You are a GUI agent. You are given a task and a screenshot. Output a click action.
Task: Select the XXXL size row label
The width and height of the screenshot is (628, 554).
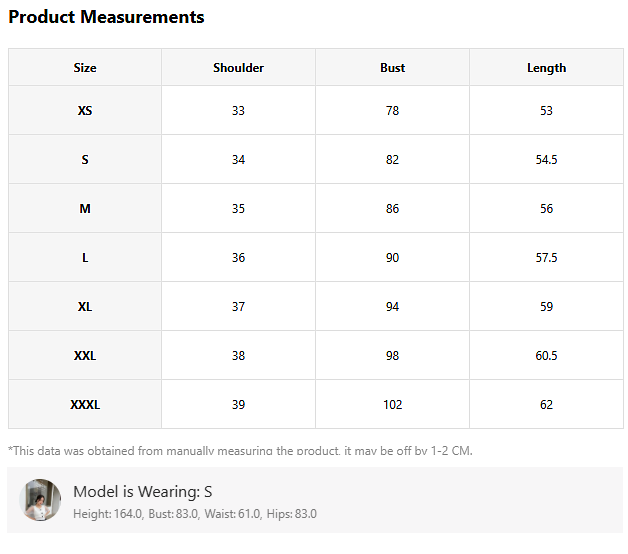point(85,405)
